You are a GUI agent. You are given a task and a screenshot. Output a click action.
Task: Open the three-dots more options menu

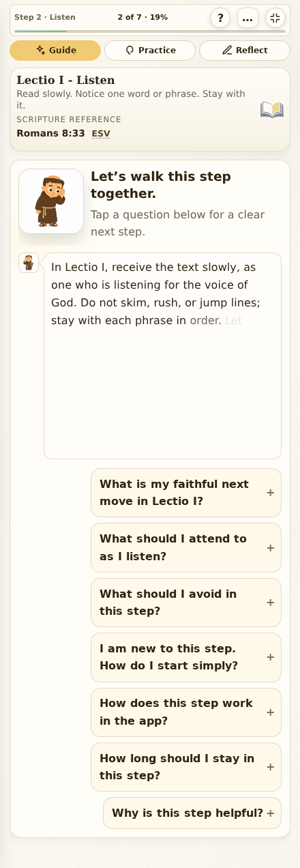point(247,18)
